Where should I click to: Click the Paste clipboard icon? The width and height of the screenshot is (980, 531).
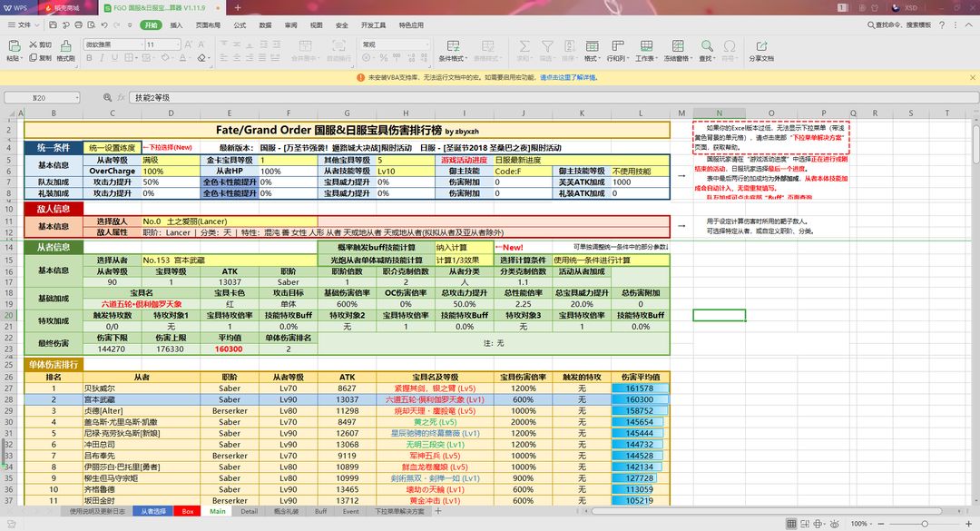coord(13,45)
